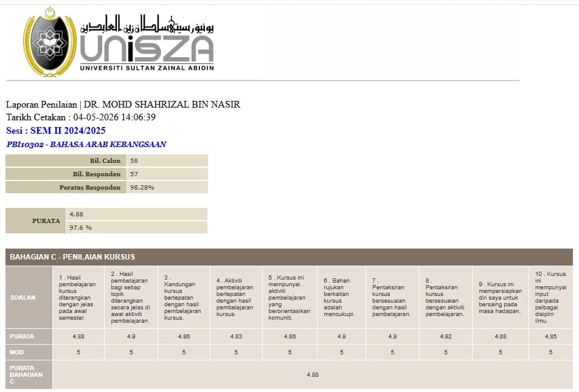Screen dimensions: 579x392
Task: Click the '98.28%' respondent percentage value
Action: coord(142,187)
